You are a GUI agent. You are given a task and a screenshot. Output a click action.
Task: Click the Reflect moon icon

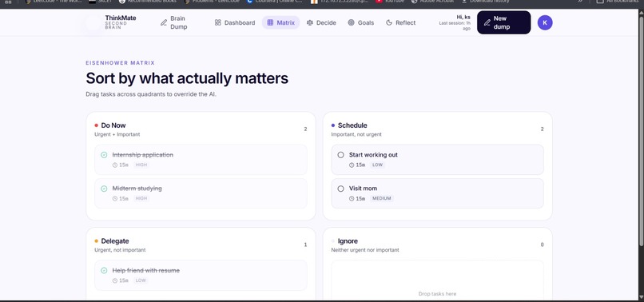point(389,22)
